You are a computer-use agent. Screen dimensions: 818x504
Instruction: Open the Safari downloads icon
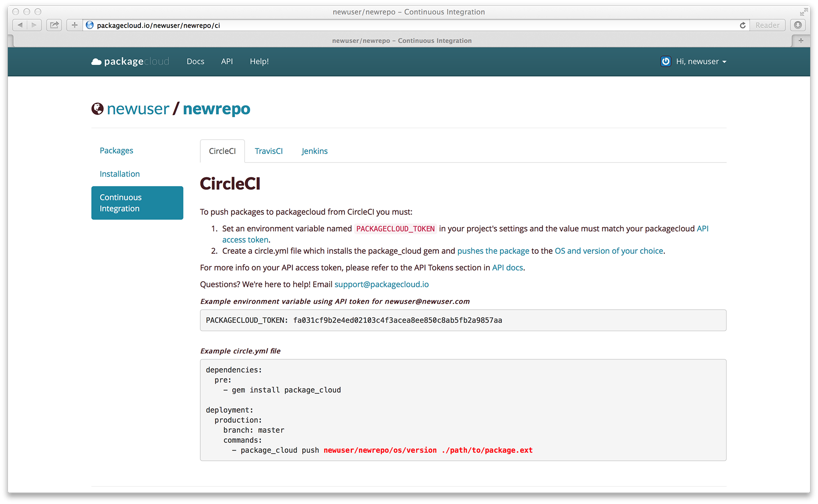tap(798, 25)
